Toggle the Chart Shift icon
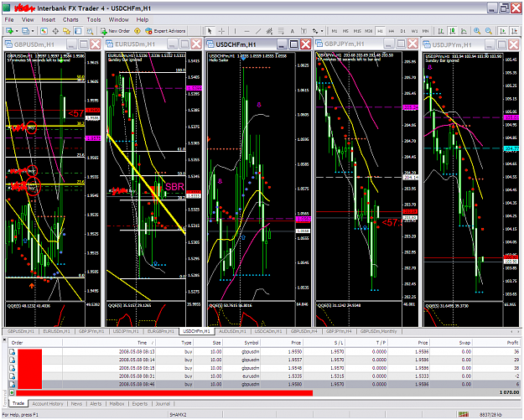The image size is (524, 420). coord(514,31)
